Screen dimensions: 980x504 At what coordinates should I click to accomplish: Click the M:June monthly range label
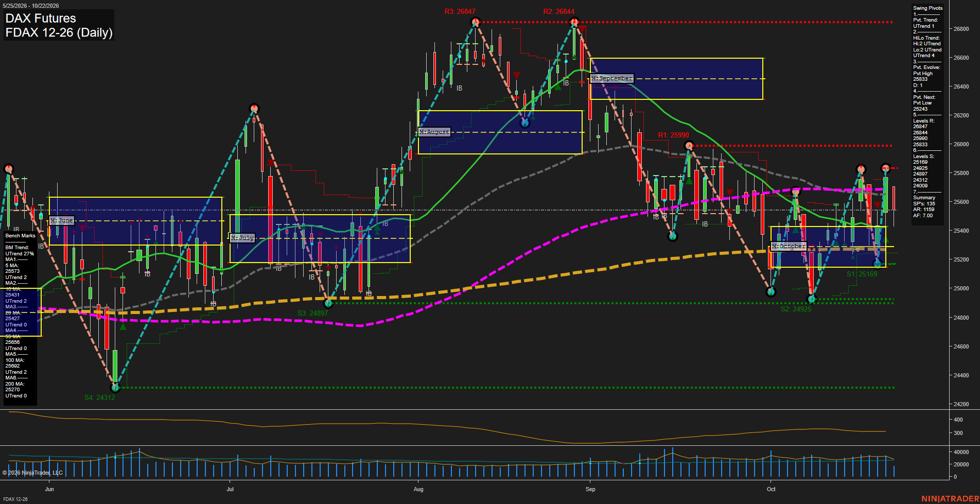tap(62, 220)
